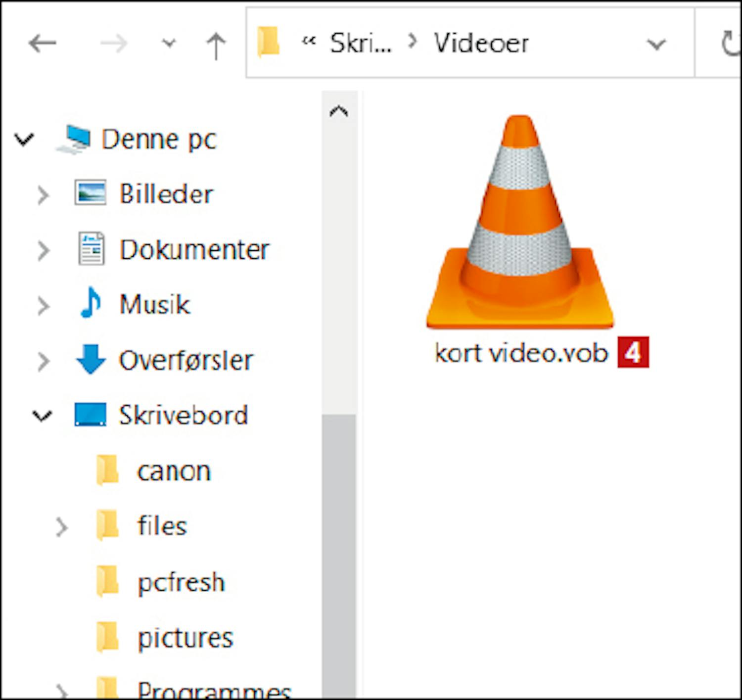Image resolution: width=742 pixels, height=700 pixels.
Task: Select the kort video.vob file name
Action: tap(521, 353)
